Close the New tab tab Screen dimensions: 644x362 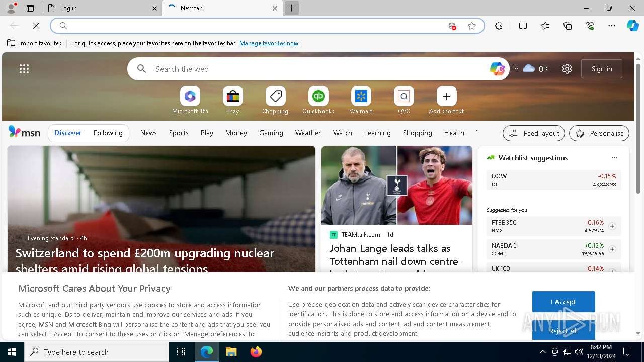[275, 8]
